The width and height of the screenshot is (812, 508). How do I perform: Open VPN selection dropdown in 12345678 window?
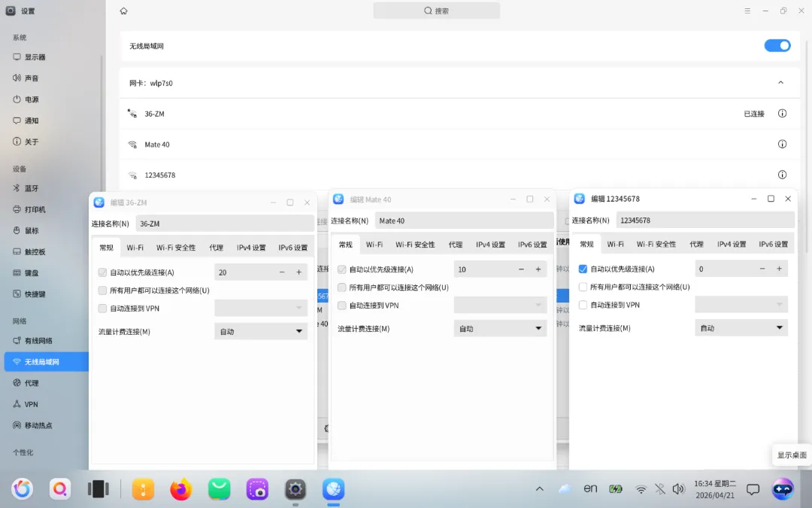coord(741,304)
